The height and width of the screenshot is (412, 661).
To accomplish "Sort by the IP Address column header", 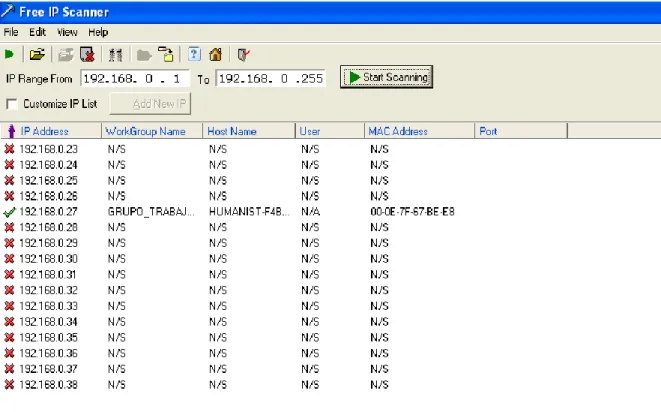I will click(51, 131).
